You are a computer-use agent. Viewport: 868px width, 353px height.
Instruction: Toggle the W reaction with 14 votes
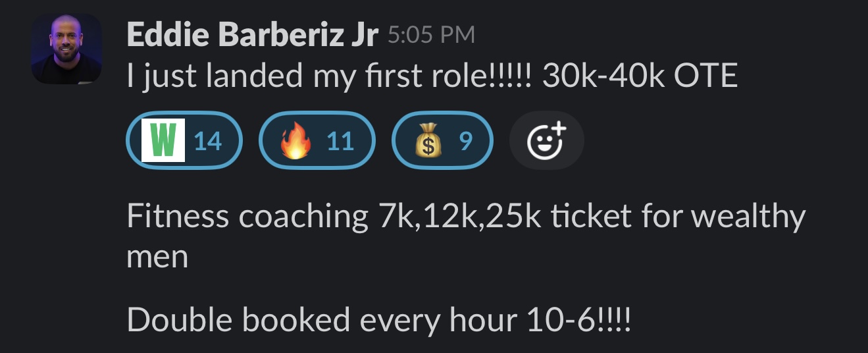pyautogui.click(x=184, y=140)
